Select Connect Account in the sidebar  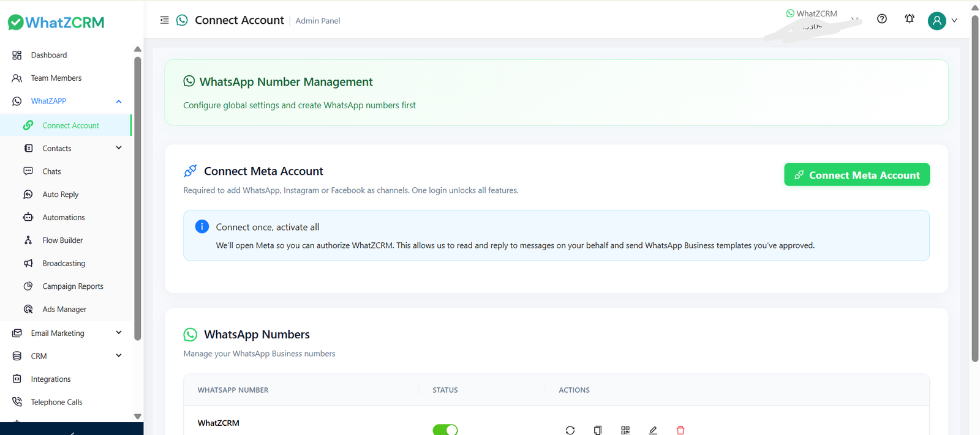[x=66, y=125]
